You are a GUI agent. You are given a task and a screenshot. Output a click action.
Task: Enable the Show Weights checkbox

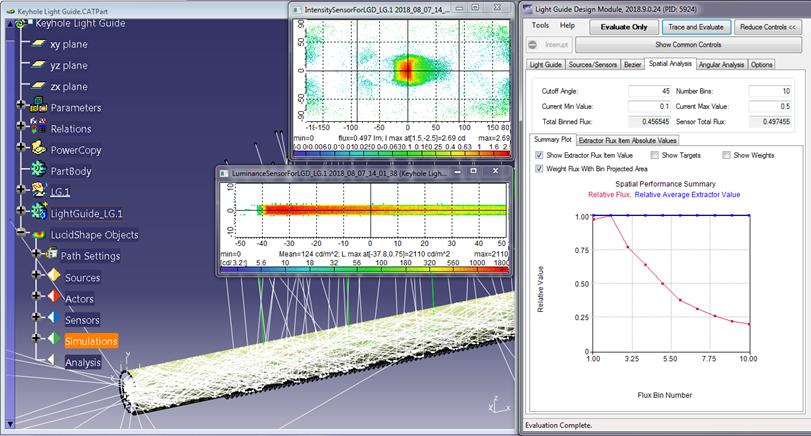pyautogui.click(x=726, y=155)
